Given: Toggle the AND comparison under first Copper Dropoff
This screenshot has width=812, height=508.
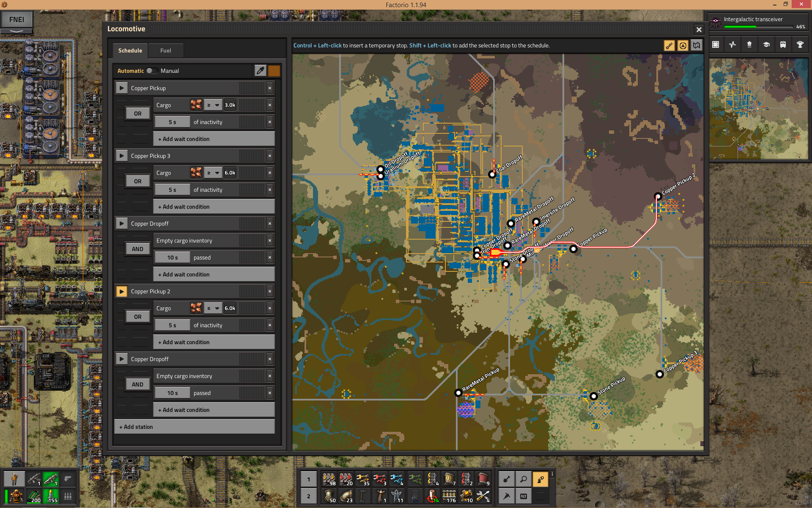Looking at the screenshot, I should 138,249.
